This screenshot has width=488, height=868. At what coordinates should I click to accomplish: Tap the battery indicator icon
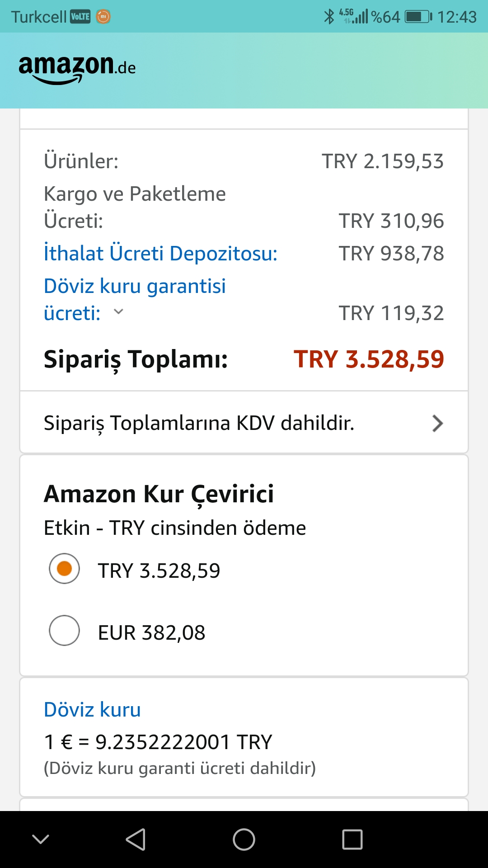[x=418, y=17]
